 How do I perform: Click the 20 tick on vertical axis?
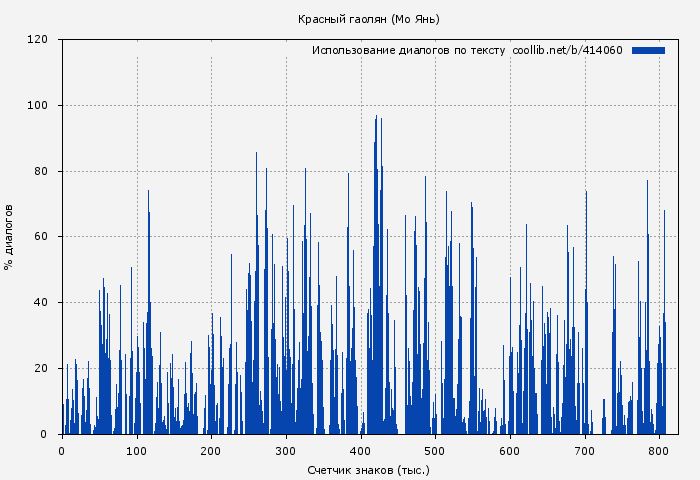coord(41,369)
